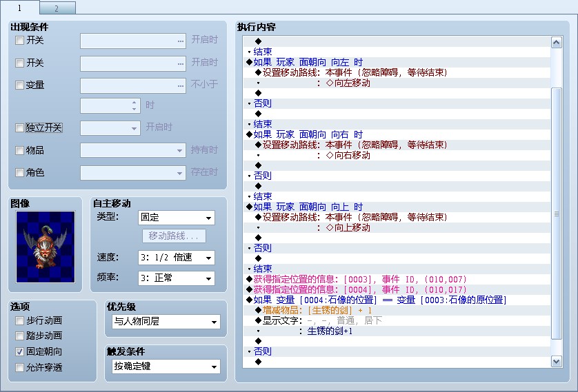Select the ◇向上移动 command line

coord(397,227)
